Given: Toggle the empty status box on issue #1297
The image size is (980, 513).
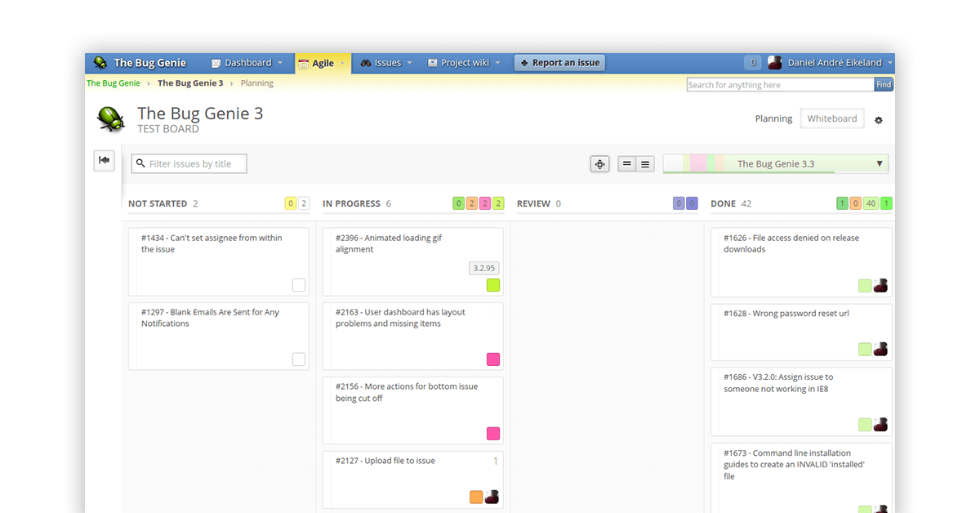Looking at the screenshot, I should tap(299, 359).
